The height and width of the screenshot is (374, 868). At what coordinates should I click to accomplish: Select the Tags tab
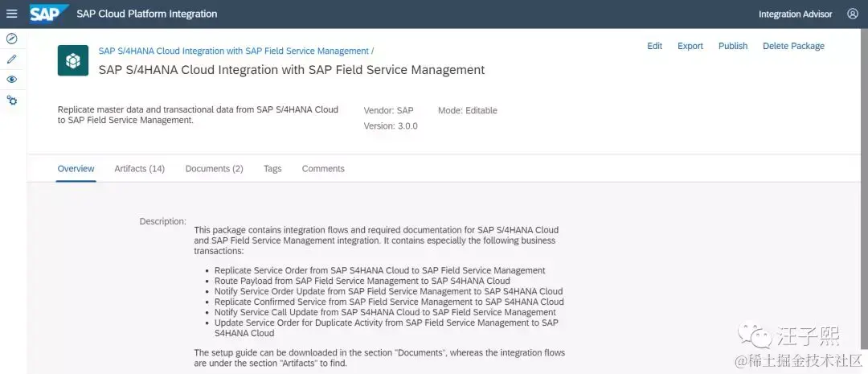click(x=272, y=169)
